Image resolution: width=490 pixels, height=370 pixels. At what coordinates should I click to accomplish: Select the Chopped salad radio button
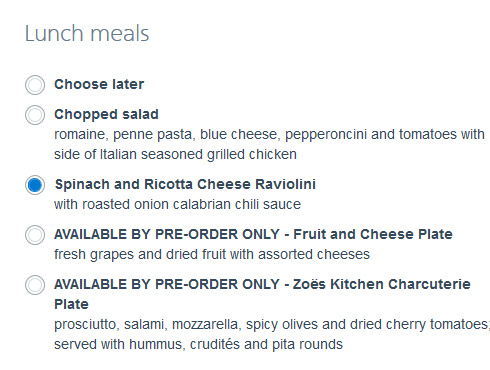[x=35, y=115]
